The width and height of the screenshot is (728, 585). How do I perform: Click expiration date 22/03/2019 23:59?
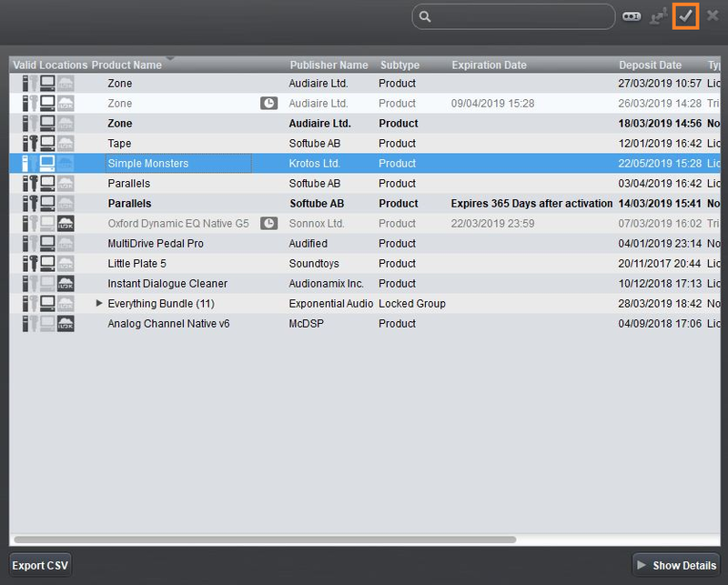tap(492, 223)
